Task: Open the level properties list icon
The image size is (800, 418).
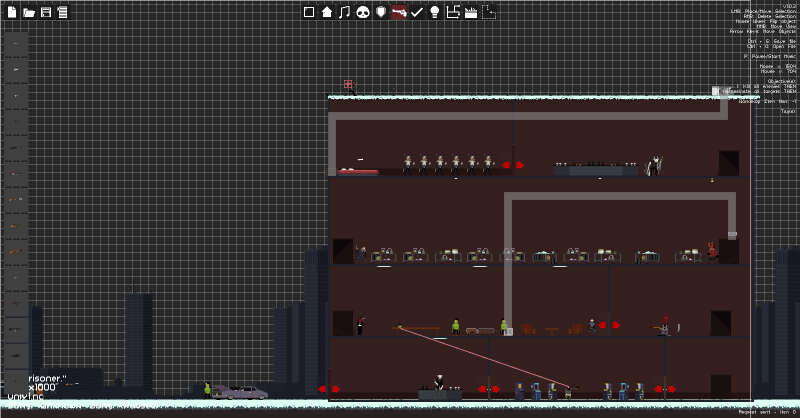Action: (x=62, y=12)
